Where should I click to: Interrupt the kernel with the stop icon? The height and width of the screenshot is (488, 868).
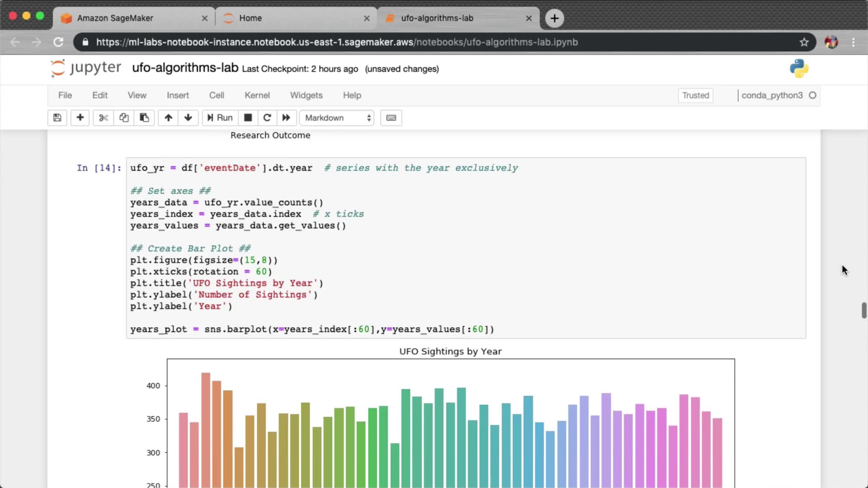pyautogui.click(x=248, y=118)
